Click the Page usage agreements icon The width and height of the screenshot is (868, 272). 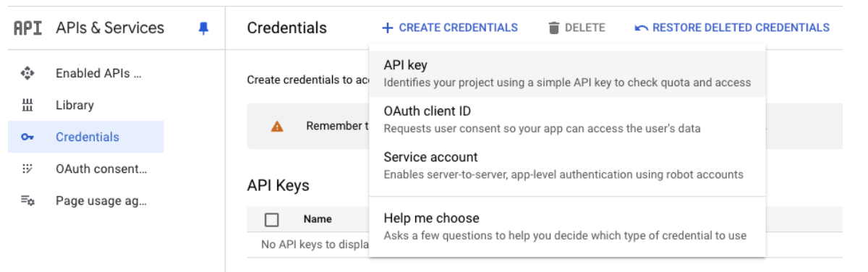click(28, 200)
